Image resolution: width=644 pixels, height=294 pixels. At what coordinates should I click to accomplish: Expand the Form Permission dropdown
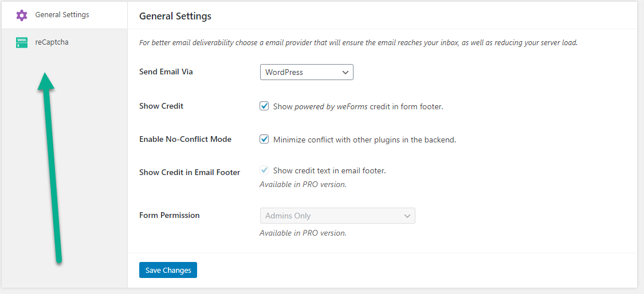point(337,216)
